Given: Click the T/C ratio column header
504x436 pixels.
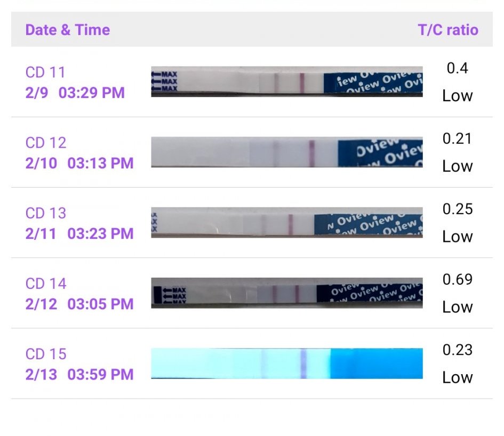Looking at the screenshot, I should pos(448,30).
